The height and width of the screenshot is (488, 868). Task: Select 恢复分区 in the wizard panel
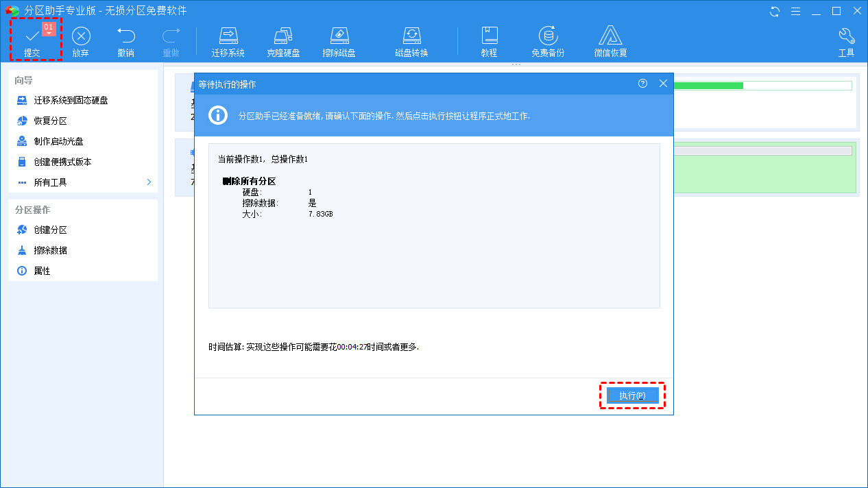[51, 121]
